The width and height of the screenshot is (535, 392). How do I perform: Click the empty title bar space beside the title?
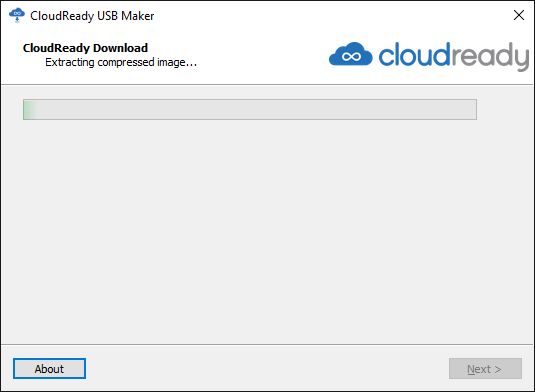pyautogui.click(x=331, y=16)
